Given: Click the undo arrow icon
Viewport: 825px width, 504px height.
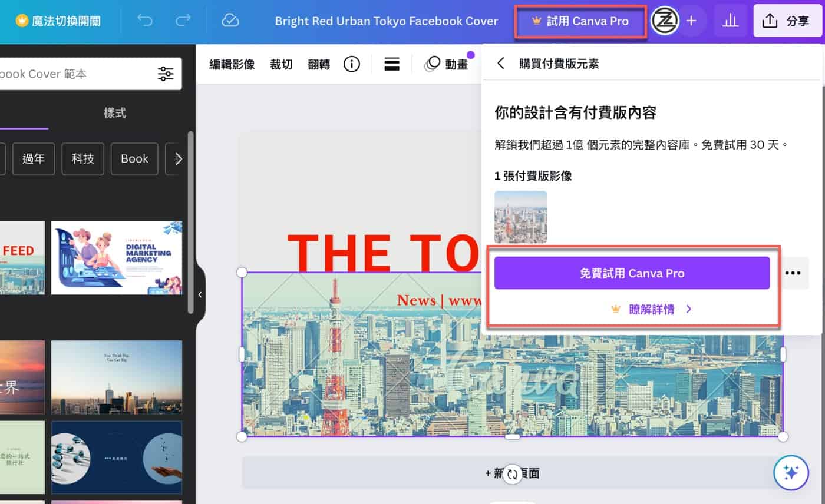Looking at the screenshot, I should click(144, 21).
